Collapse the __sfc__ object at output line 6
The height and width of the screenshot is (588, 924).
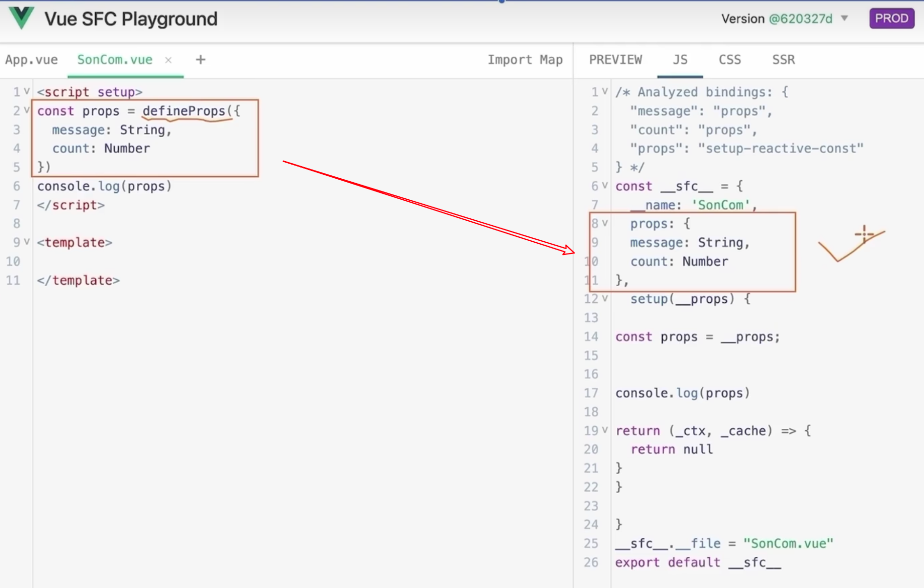pos(605,186)
